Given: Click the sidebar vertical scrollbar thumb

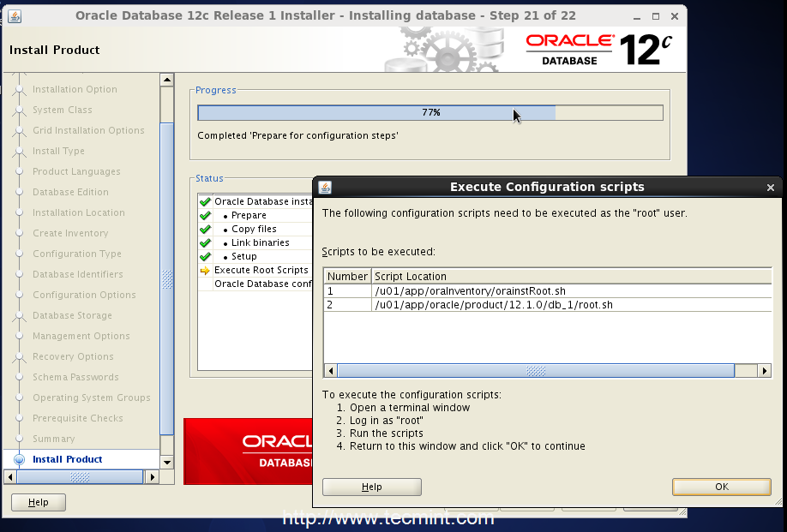Looking at the screenshot, I should [167, 278].
